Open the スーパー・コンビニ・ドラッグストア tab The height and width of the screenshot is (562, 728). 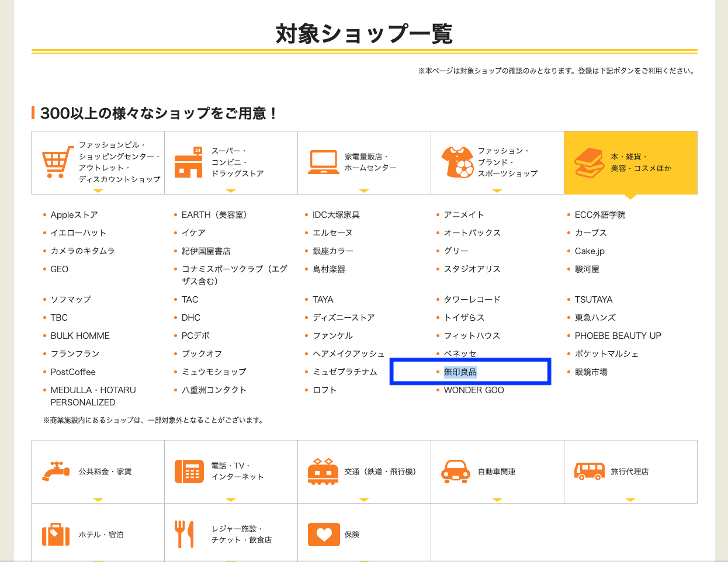tap(231, 162)
